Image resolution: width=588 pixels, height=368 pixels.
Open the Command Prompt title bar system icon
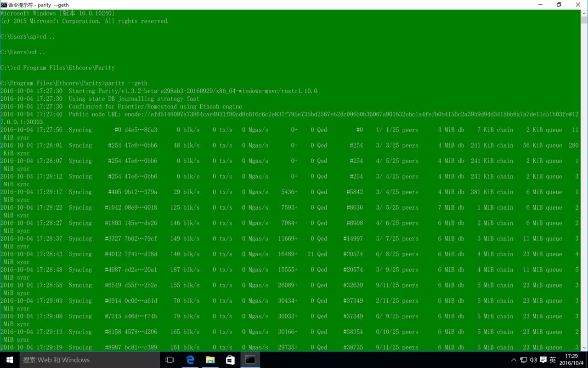tap(4, 5)
